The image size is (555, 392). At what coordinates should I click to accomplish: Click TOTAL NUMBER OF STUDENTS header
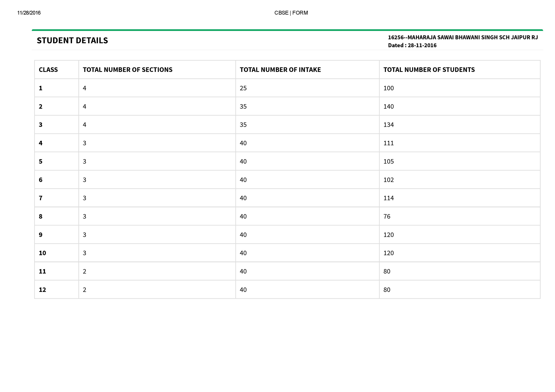click(429, 70)
